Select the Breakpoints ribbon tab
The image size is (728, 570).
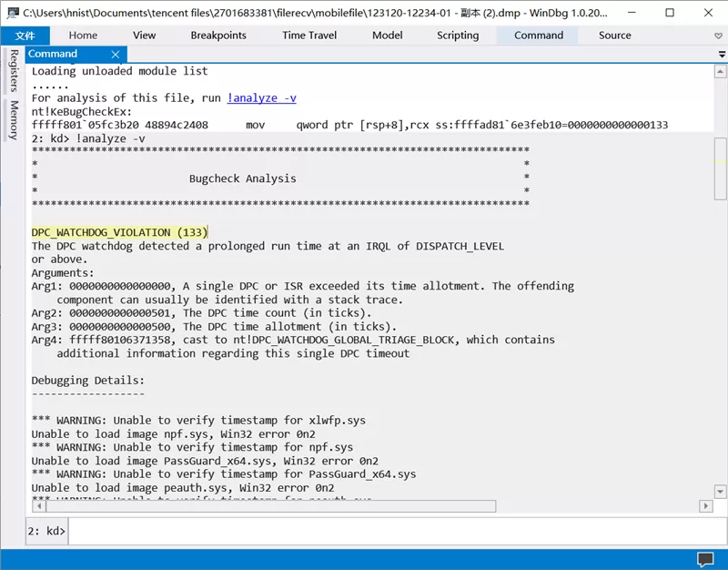(218, 36)
